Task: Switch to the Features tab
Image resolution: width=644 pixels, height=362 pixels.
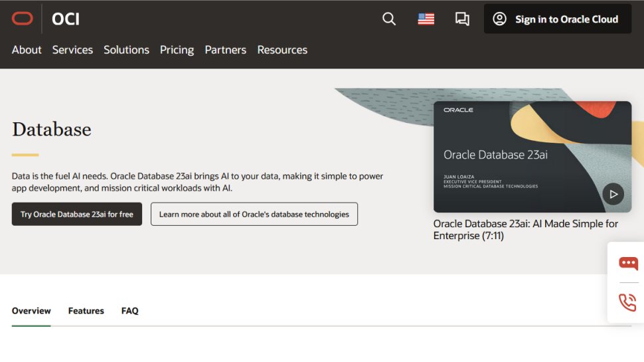Action: click(x=86, y=311)
